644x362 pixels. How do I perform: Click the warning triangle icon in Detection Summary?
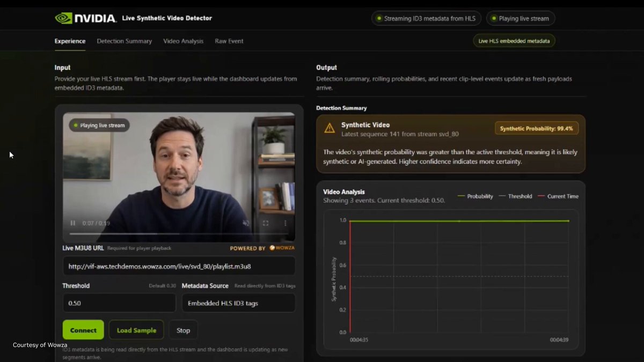point(330,128)
